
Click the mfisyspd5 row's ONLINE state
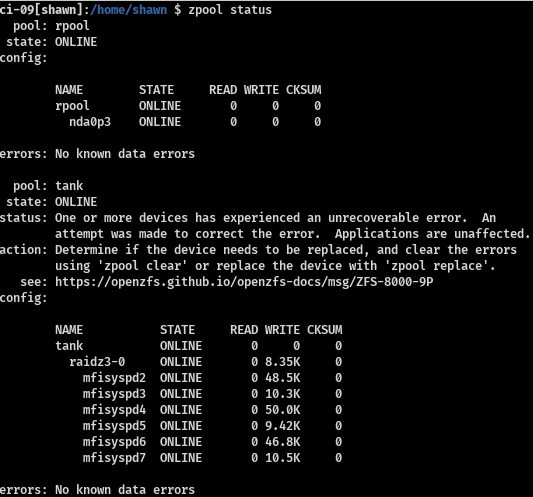181,426
